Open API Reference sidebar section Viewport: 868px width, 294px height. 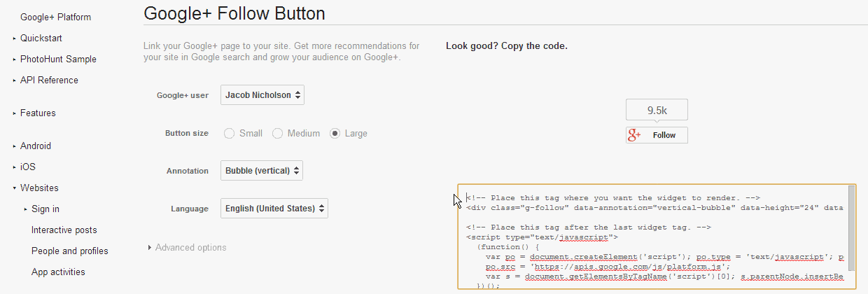click(x=48, y=80)
